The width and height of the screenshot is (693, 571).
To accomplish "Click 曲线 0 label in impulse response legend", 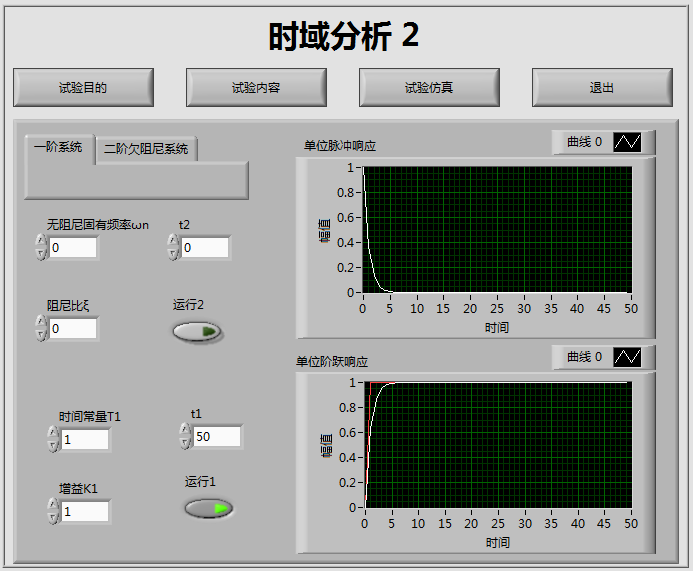I will tap(584, 142).
